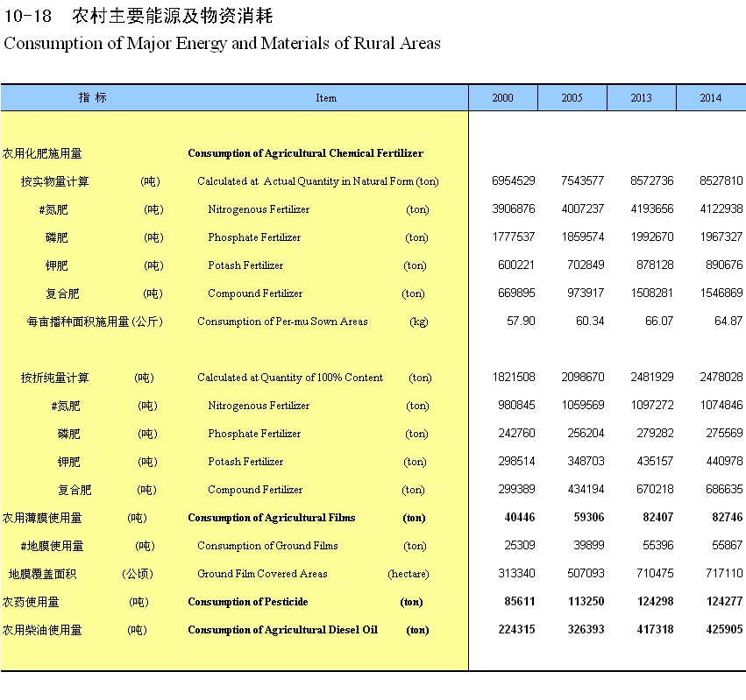This screenshot has width=746, height=700.
Task: Select the "指 标" header cell
Action: tap(92, 97)
